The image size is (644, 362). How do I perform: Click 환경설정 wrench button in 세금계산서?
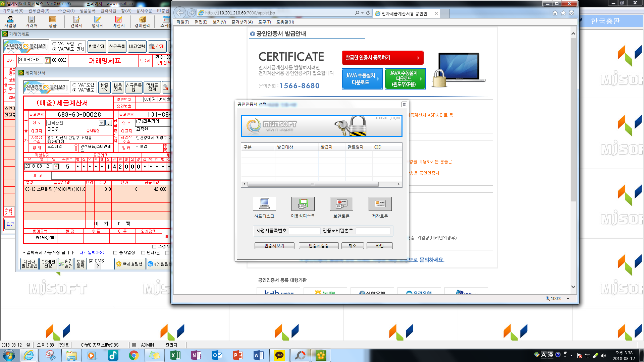[66, 263]
